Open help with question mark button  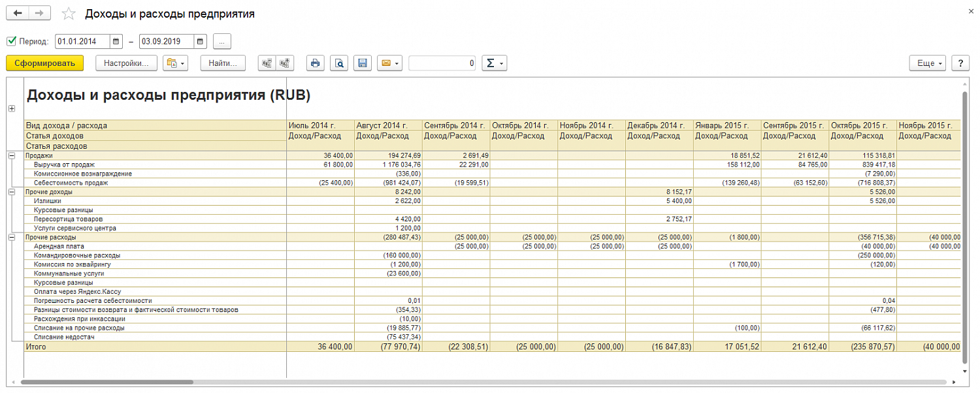[x=960, y=63]
